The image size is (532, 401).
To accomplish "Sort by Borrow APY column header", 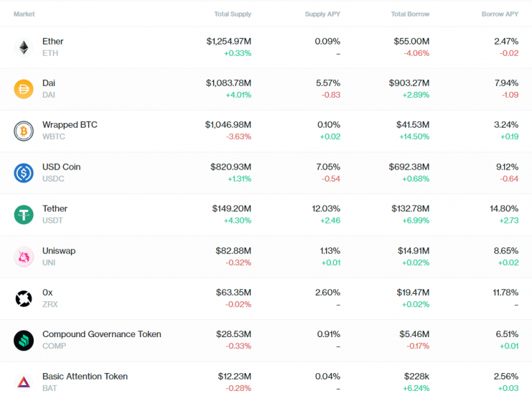I will coord(500,14).
